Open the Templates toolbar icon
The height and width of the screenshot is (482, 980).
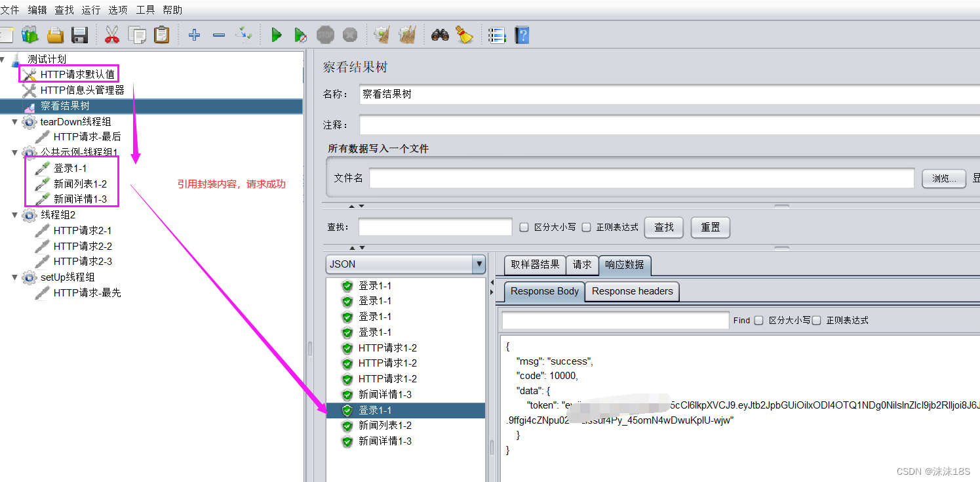(x=30, y=35)
